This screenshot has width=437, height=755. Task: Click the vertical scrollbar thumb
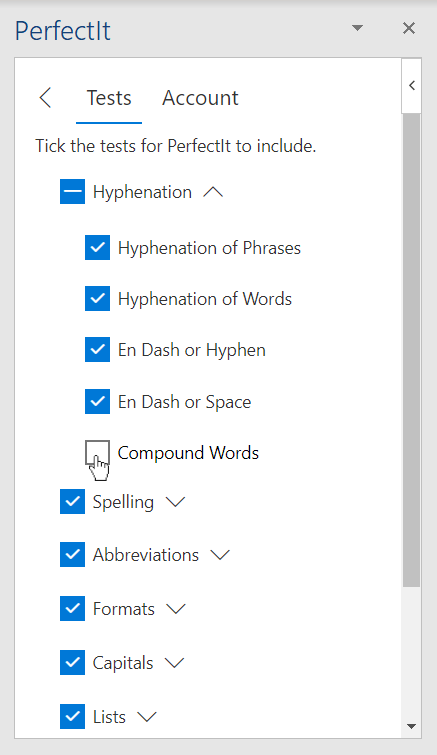[411, 350]
